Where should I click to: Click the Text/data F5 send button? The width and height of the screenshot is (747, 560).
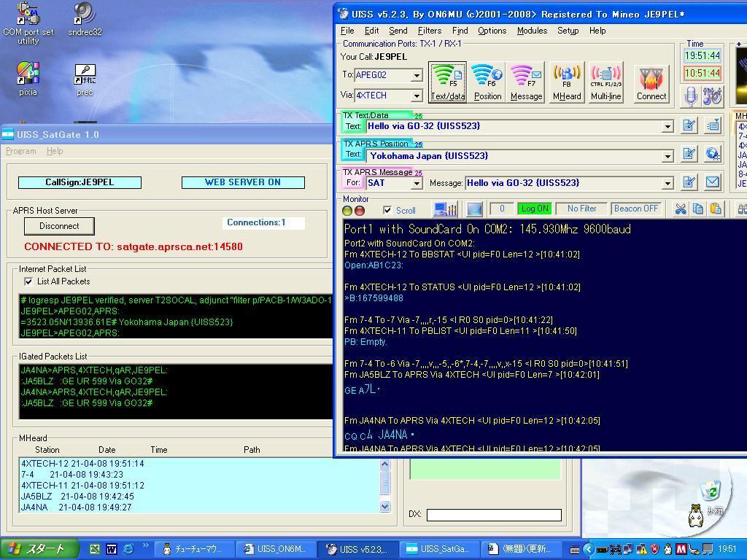point(447,83)
